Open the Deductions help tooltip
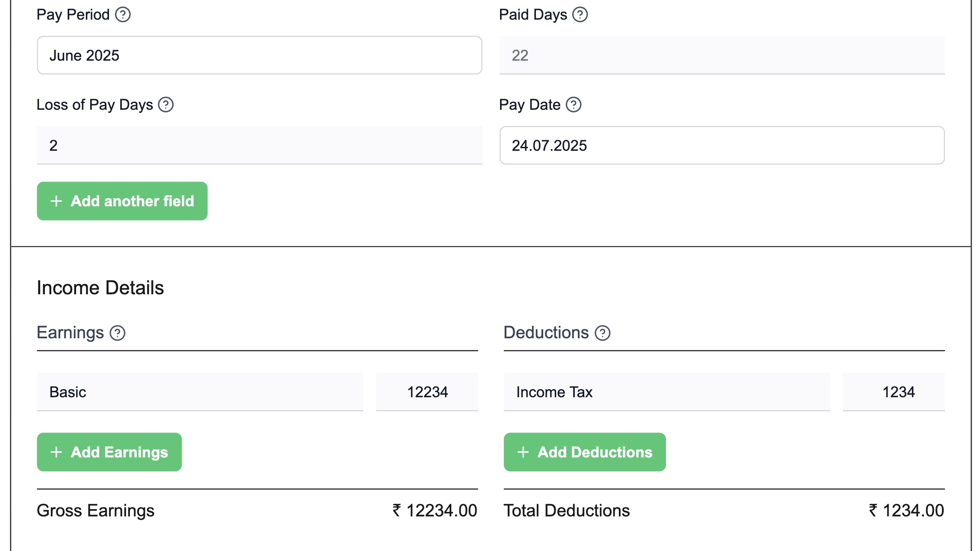This screenshot has height=551, width=980. pos(602,333)
